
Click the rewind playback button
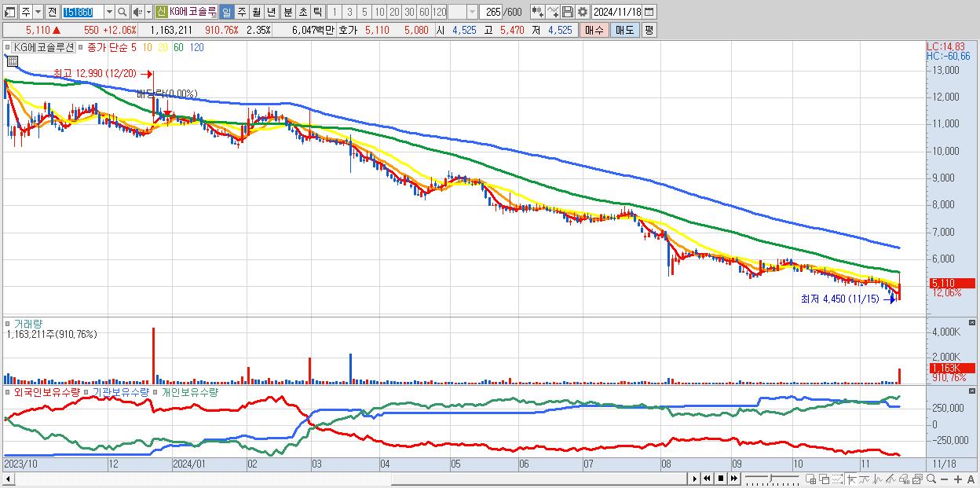707,478
